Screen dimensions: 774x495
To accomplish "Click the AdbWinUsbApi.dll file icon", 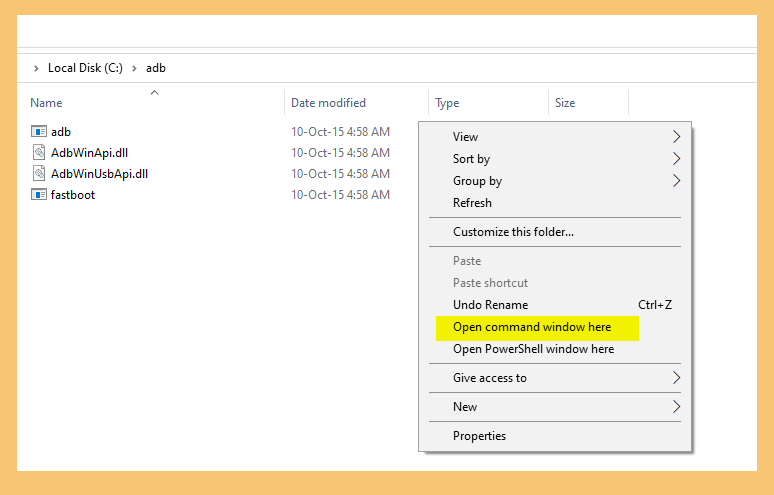I will pos(39,173).
